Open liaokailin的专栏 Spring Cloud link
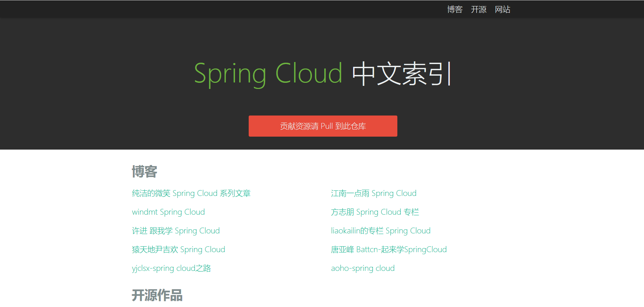 click(x=381, y=231)
